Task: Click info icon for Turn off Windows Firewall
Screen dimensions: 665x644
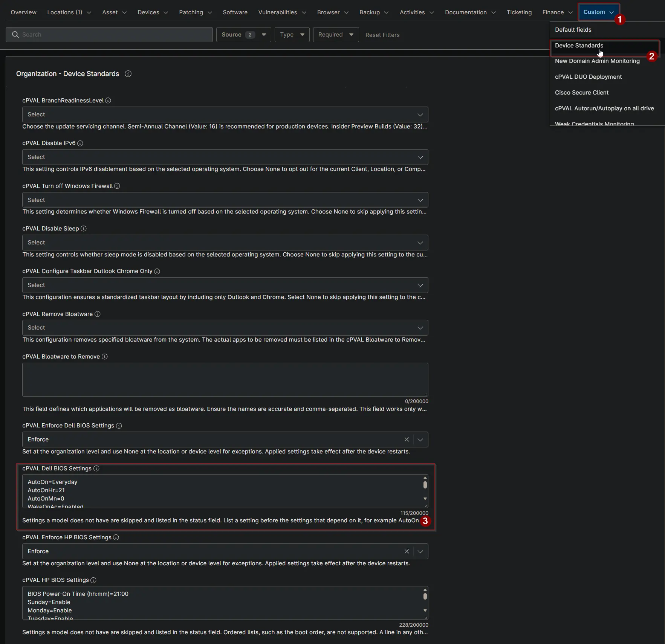Action: pos(117,186)
